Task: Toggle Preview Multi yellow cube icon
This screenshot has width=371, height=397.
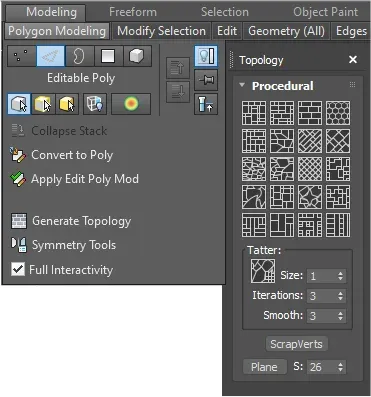Action: (x=67, y=104)
